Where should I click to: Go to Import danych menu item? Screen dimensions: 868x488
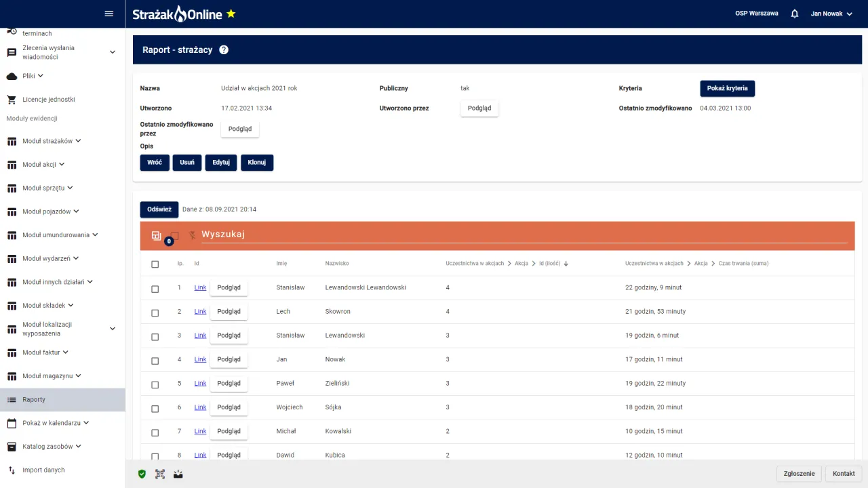point(43,470)
